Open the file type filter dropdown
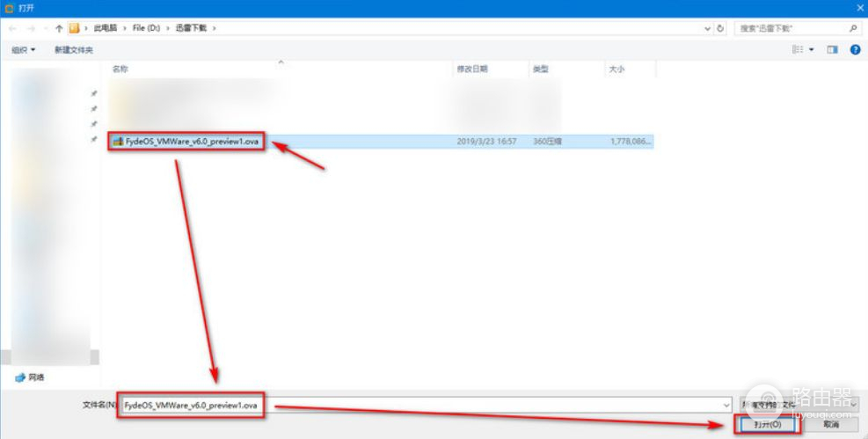The width and height of the screenshot is (868, 439). (x=799, y=404)
